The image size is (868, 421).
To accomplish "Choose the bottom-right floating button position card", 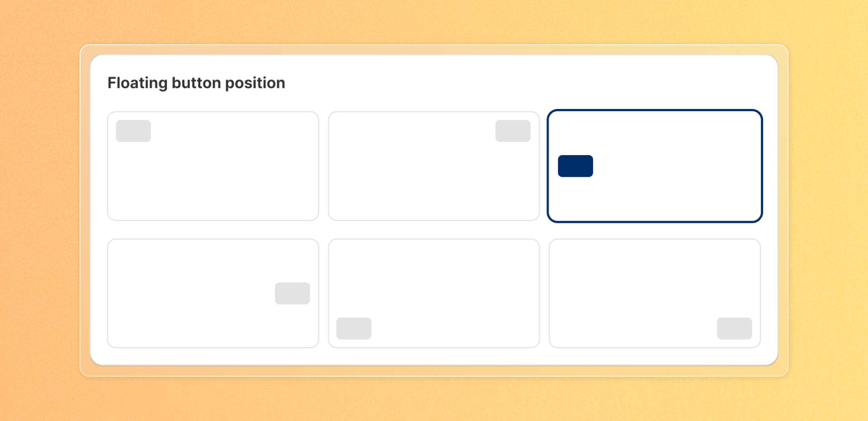I will pos(655,293).
